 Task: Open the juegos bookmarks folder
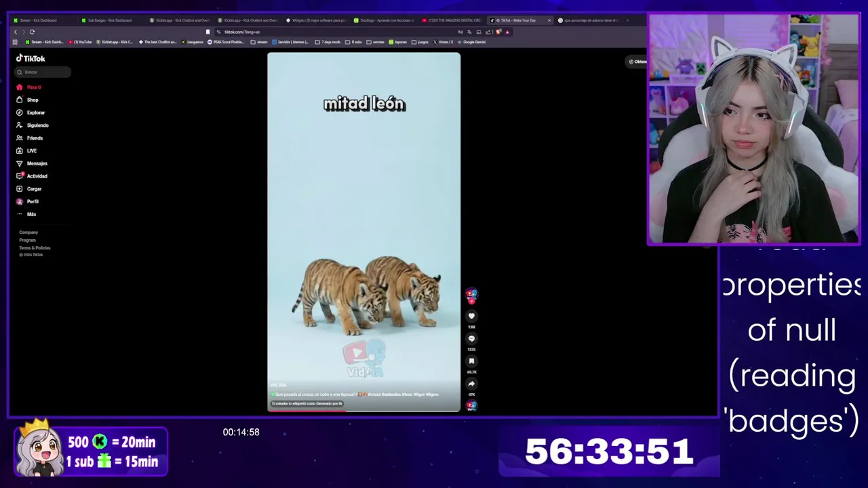tap(420, 42)
